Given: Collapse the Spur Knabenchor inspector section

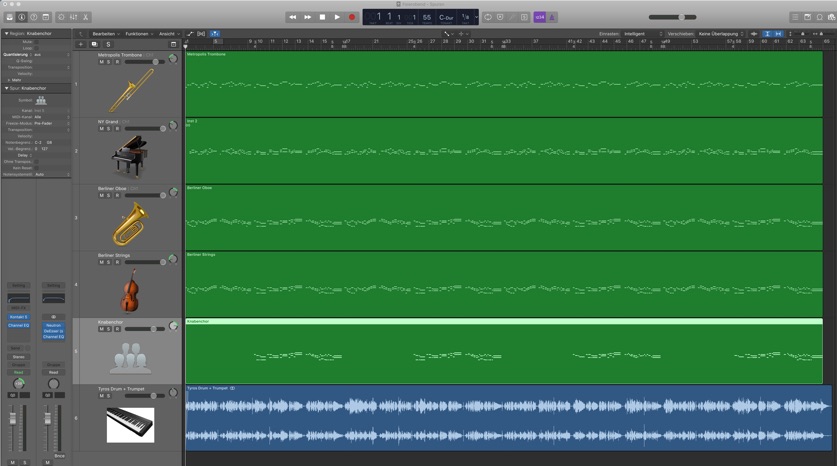Looking at the screenshot, I should tap(6, 88).
